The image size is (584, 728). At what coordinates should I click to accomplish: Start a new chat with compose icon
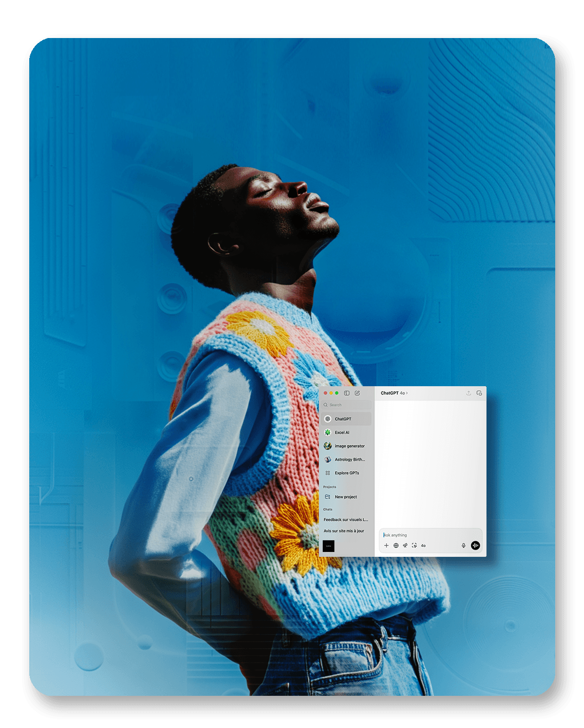pos(357,393)
